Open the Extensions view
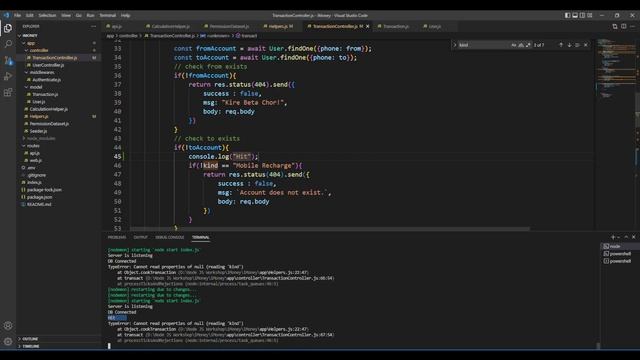640x360 pixels. click(x=8, y=92)
